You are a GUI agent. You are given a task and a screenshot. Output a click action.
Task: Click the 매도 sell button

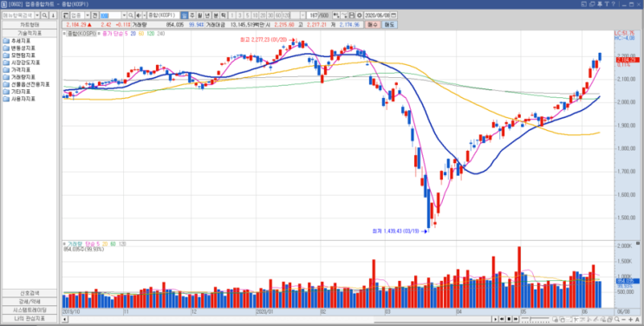tap(389, 24)
